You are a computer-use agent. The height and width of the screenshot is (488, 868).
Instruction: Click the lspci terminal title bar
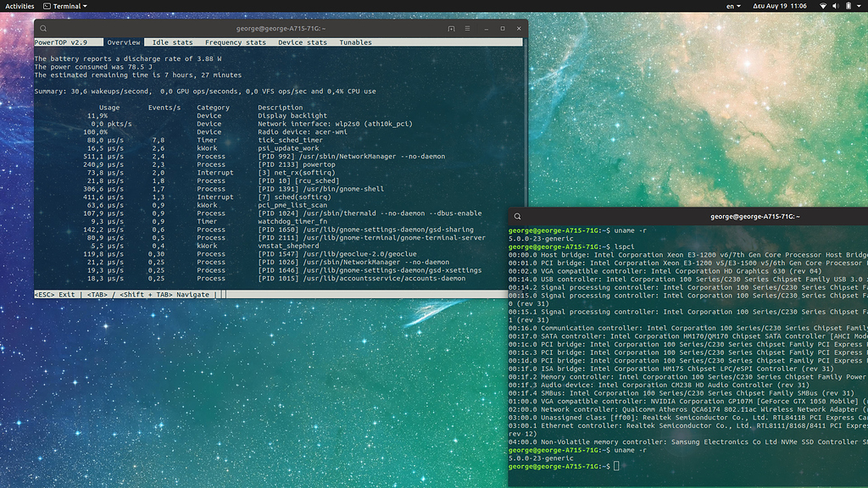click(688, 216)
